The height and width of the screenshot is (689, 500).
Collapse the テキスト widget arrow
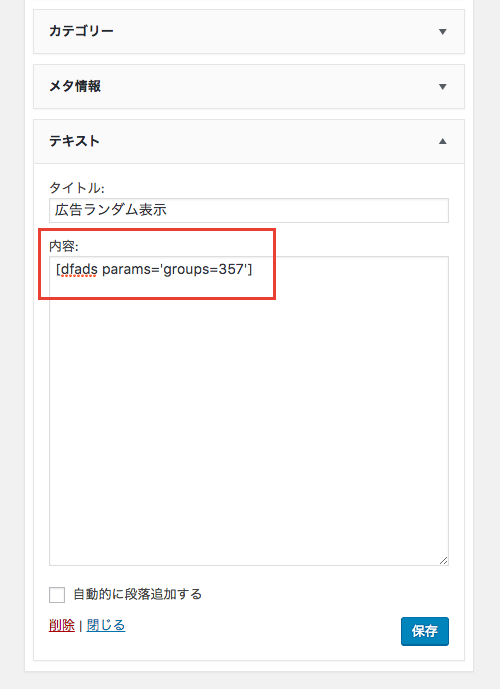click(442, 141)
